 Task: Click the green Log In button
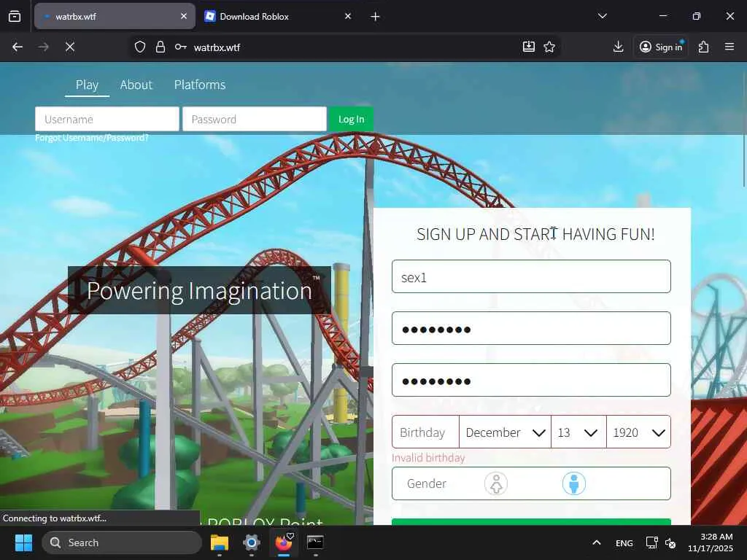[351, 119]
